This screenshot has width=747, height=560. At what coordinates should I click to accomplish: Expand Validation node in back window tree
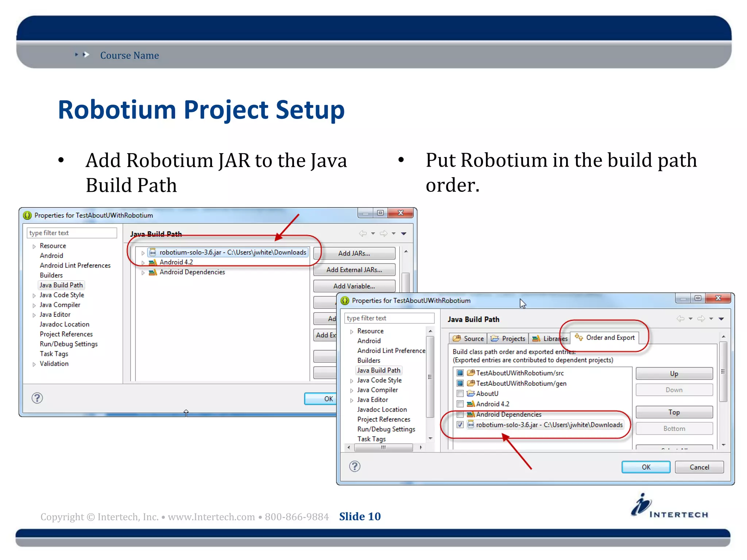pos(34,364)
